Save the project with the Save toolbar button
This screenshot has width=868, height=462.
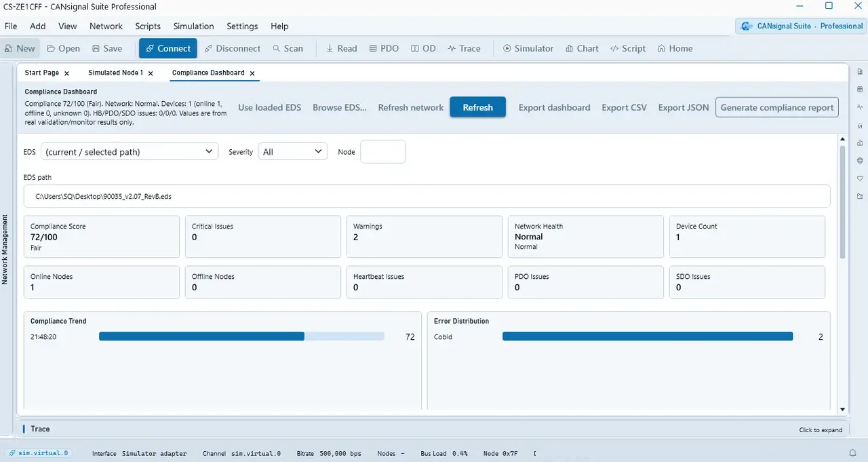point(107,48)
